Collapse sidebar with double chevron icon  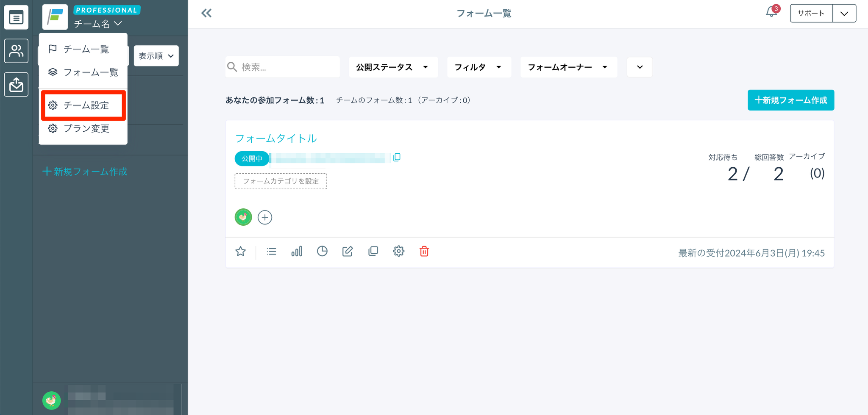pyautogui.click(x=206, y=14)
